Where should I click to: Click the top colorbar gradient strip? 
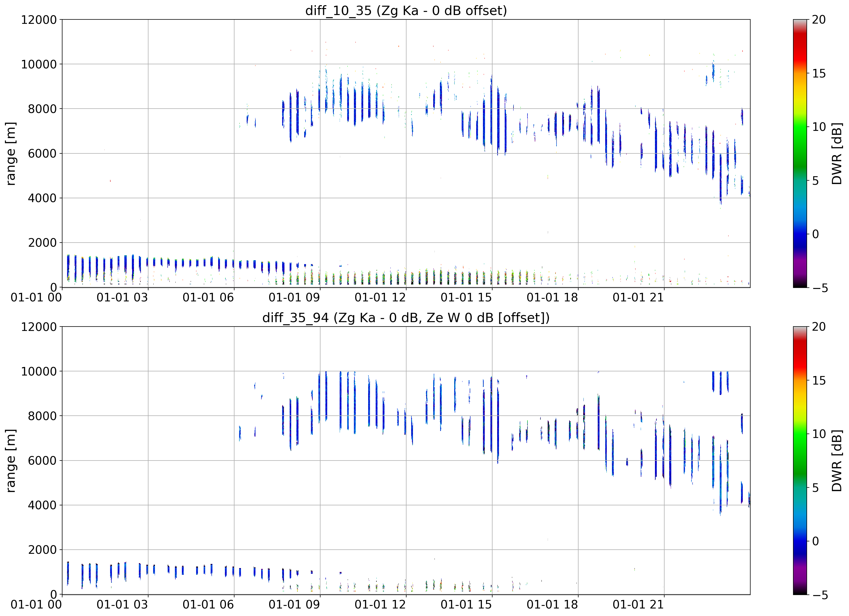(800, 153)
